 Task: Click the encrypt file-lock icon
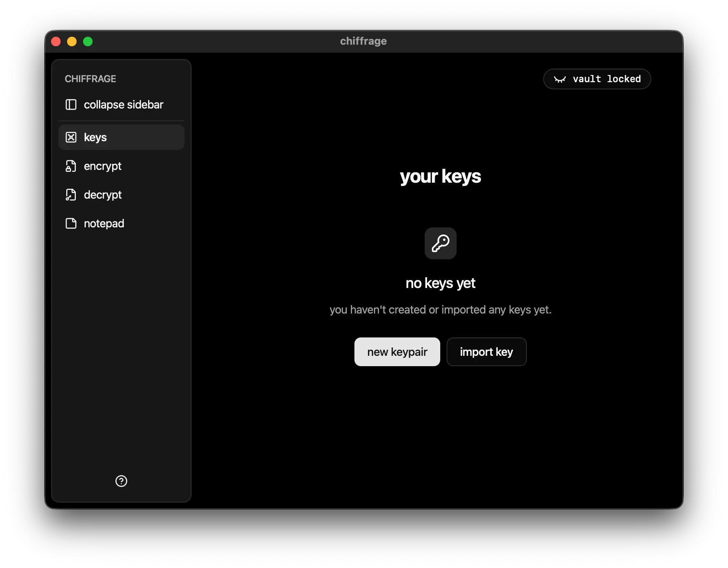pos(71,166)
